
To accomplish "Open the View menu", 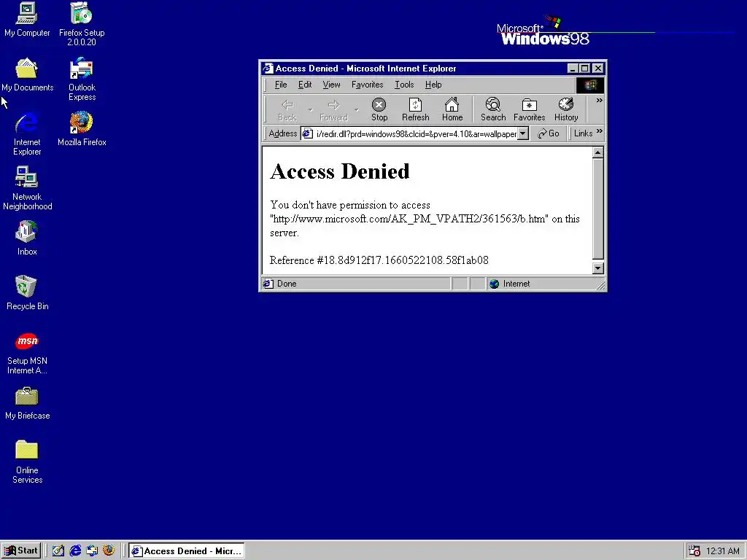I will [331, 85].
